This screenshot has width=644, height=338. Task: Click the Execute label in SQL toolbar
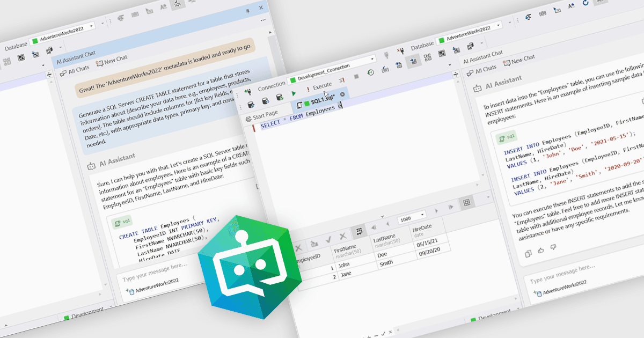tap(322, 86)
